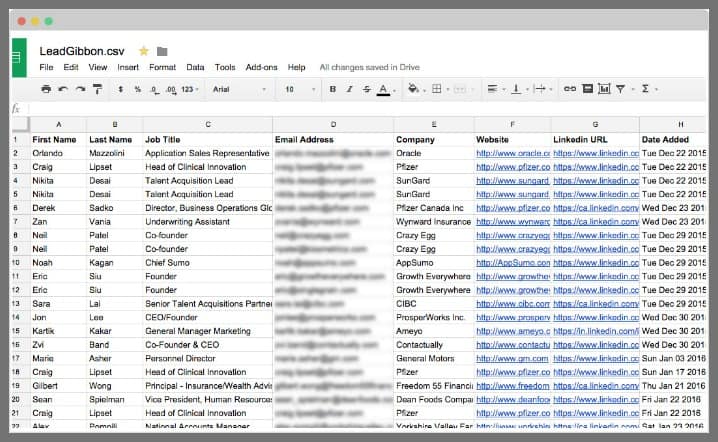Screen dimensions: 718x442
Task: Expand the number format 123 dropdown
Action: (x=190, y=89)
